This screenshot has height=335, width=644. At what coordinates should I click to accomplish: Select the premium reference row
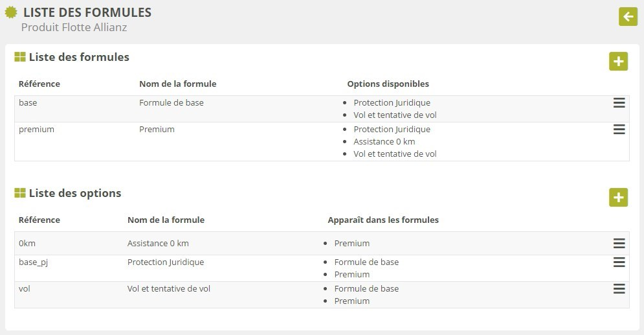36,129
